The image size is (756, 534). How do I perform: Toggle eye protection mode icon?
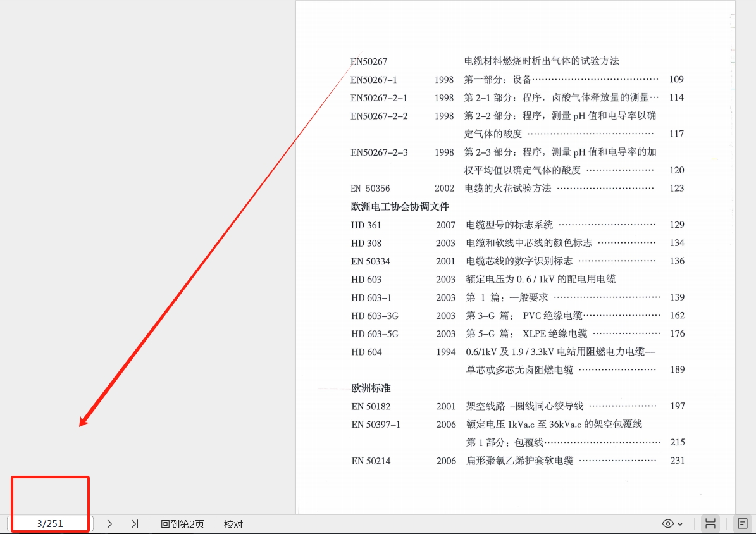[667, 524]
